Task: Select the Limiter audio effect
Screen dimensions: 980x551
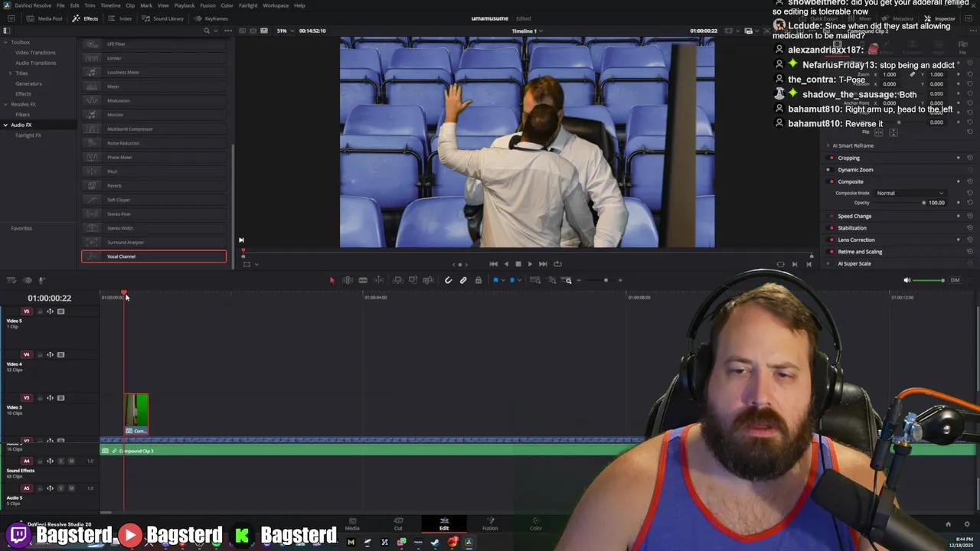Action: coord(153,58)
